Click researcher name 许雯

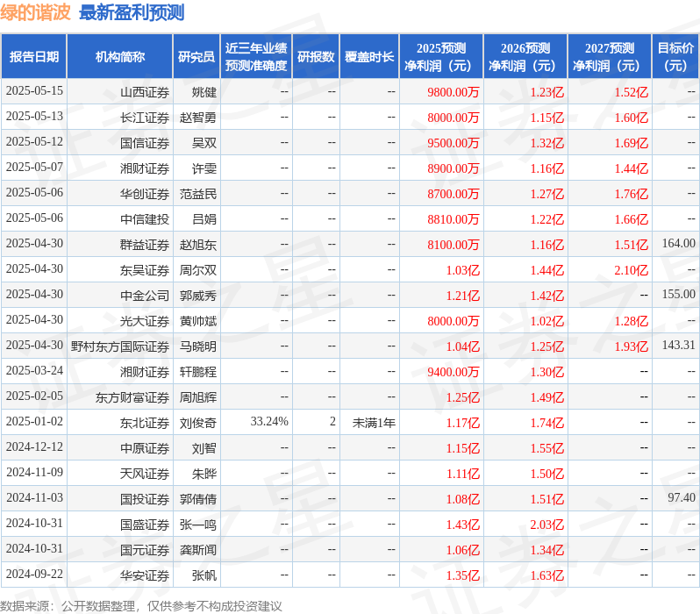coord(204,168)
